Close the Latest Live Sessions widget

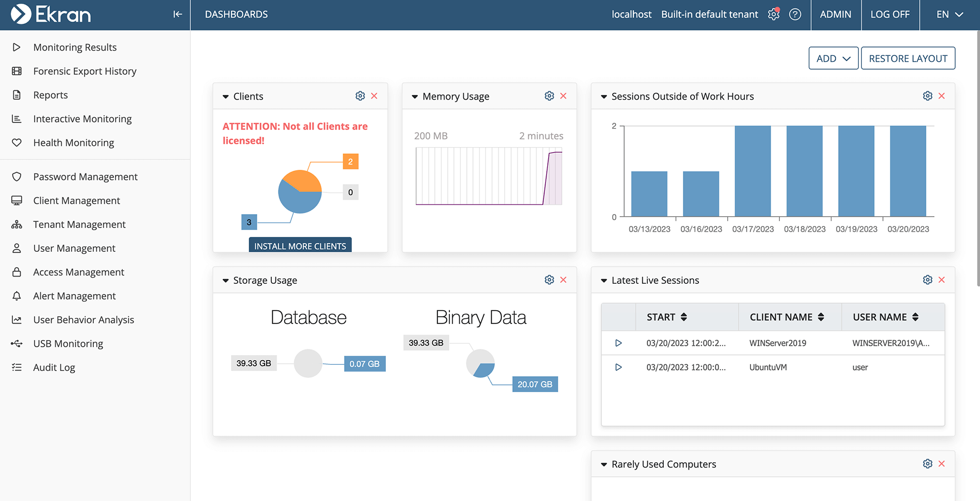[x=942, y=280]
